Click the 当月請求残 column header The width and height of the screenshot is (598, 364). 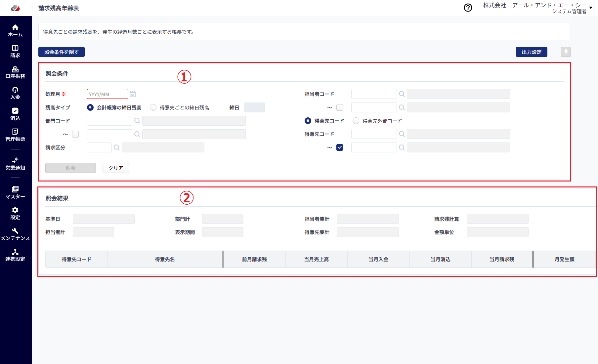(x=502, y=259)
